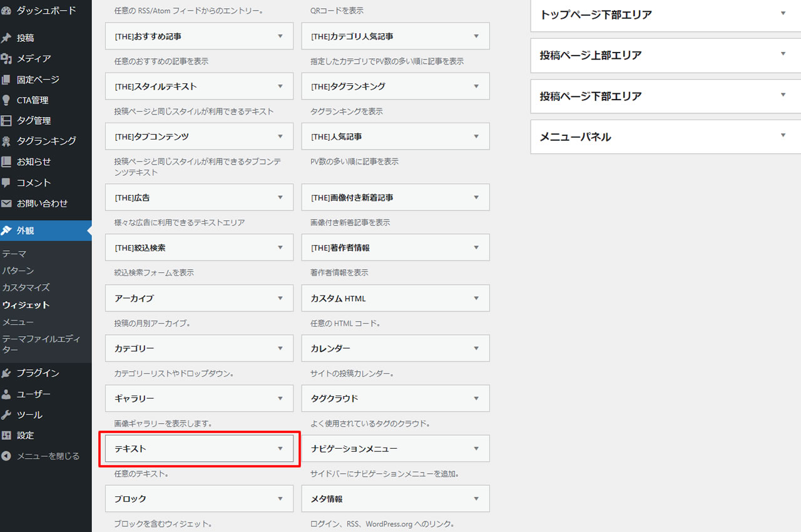This screenshot has height=532, width=801.
Task: Open パターン in the appearance submenu
Action: [x=18, y=271]
